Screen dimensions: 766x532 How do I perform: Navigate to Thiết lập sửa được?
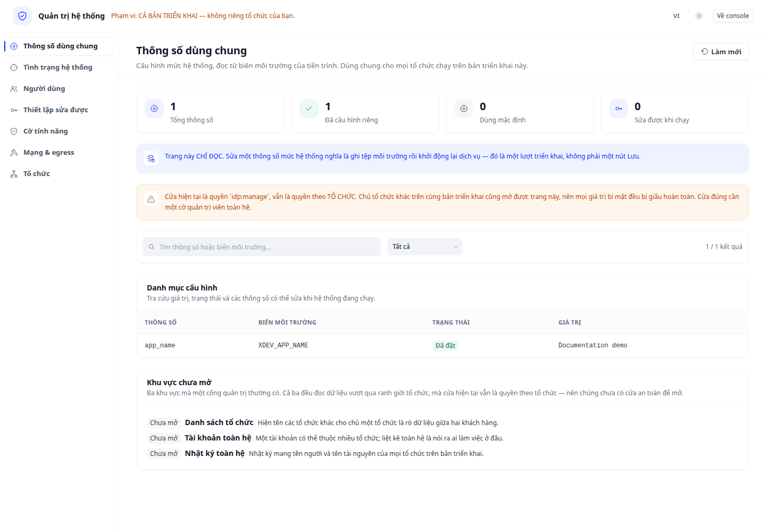point(60,110)
